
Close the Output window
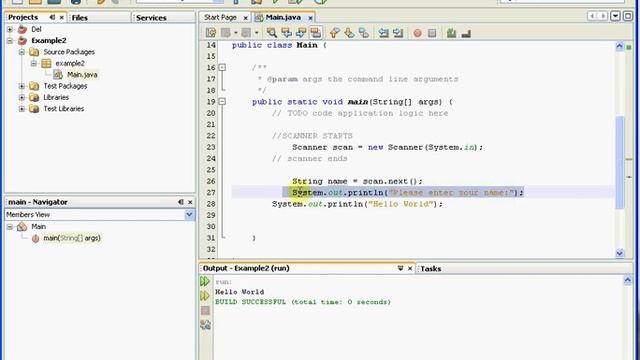point(410,268)
